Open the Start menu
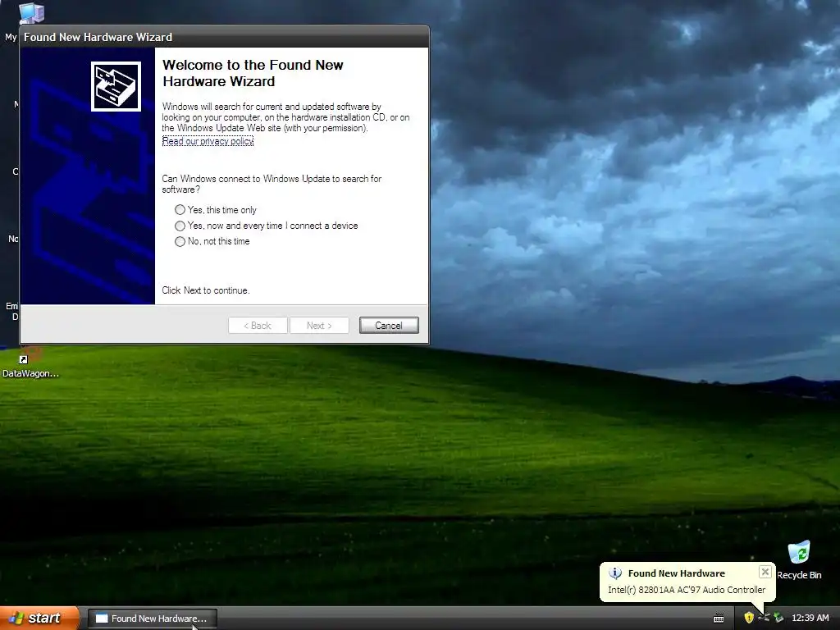 pos(39,619)
